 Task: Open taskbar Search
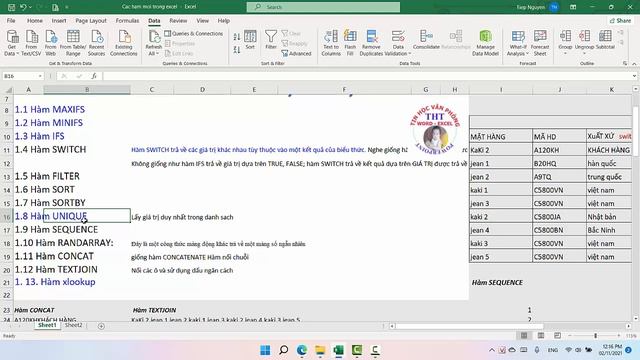[283, 350]
